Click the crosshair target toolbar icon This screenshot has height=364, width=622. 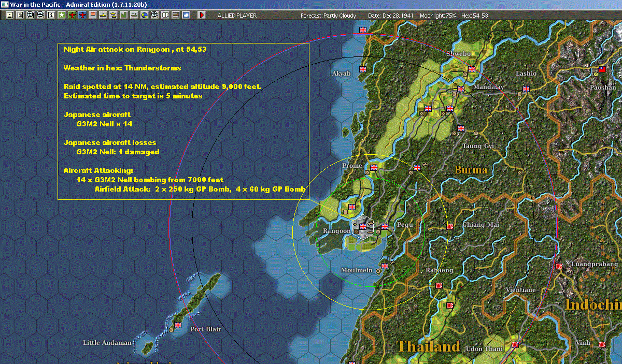154,15
